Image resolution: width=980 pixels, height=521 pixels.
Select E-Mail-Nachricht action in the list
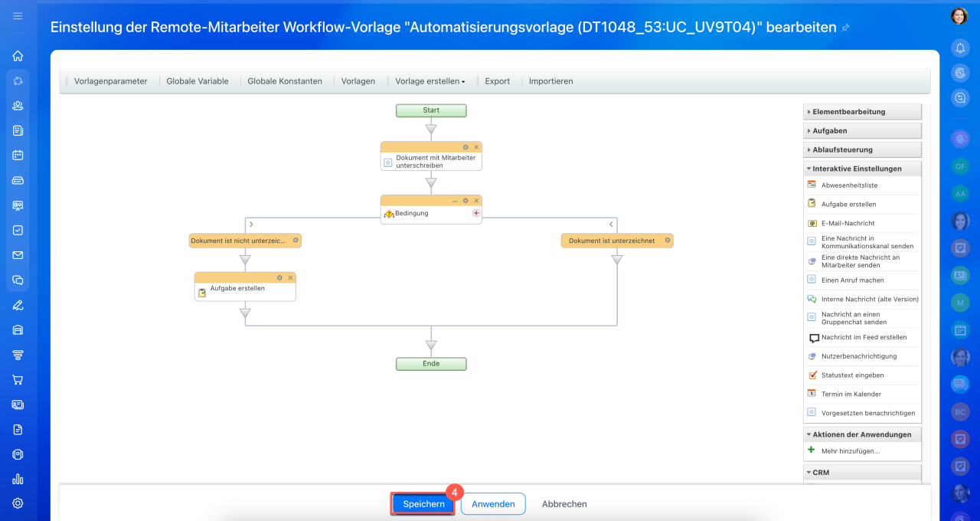[x=862, y=224]
